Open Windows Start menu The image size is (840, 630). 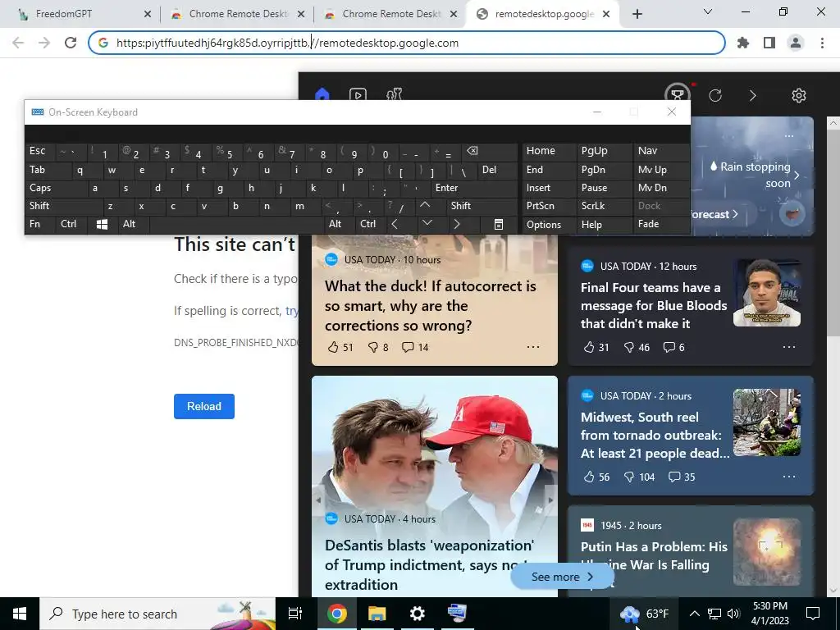point(20,614)
